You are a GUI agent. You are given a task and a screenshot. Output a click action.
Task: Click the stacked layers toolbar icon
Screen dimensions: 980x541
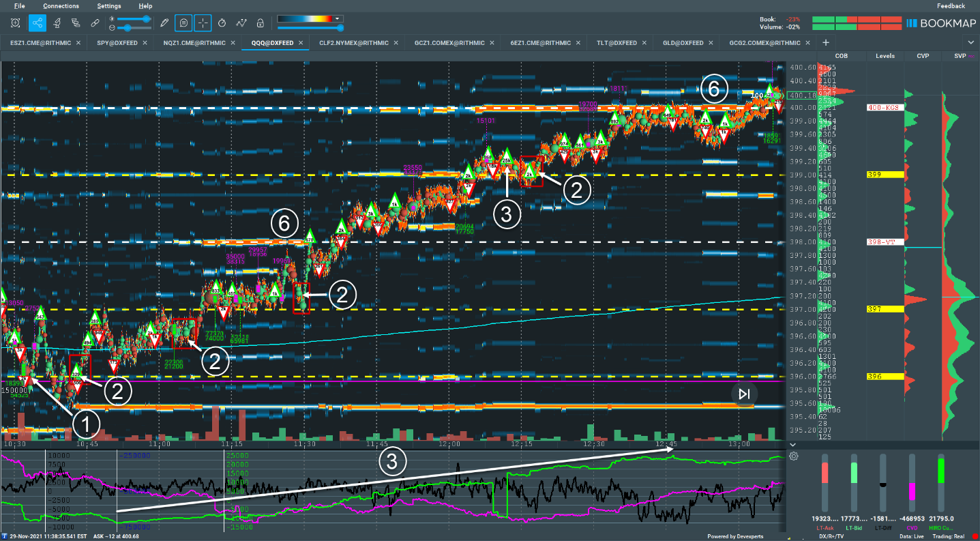[76, 23]
